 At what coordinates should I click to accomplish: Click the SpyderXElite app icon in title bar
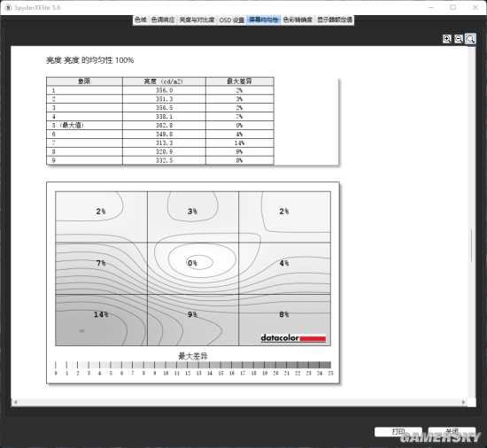point(8,7)
